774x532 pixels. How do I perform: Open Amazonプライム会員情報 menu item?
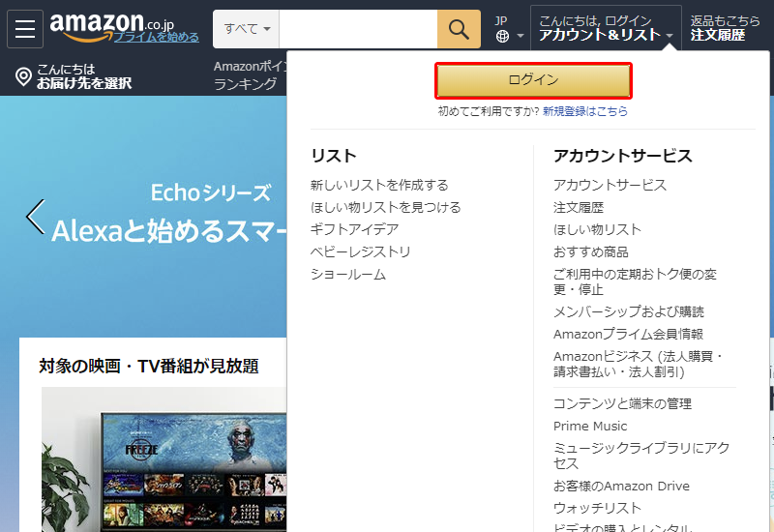point(628,334)
